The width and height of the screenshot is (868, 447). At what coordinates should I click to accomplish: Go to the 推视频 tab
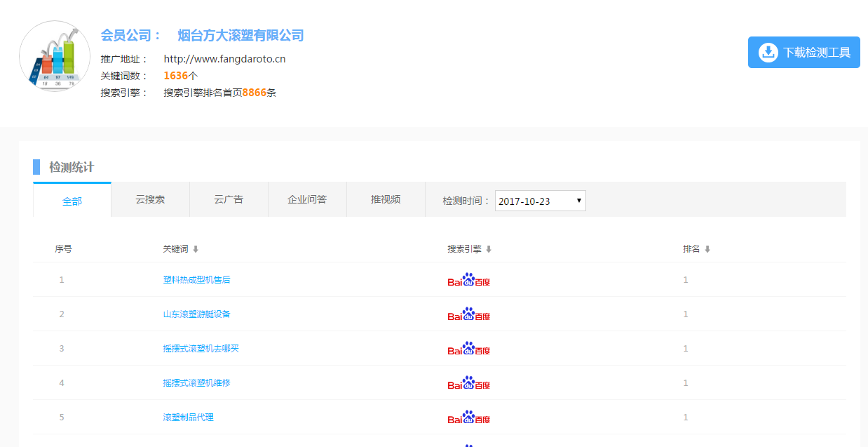[386, 199]
